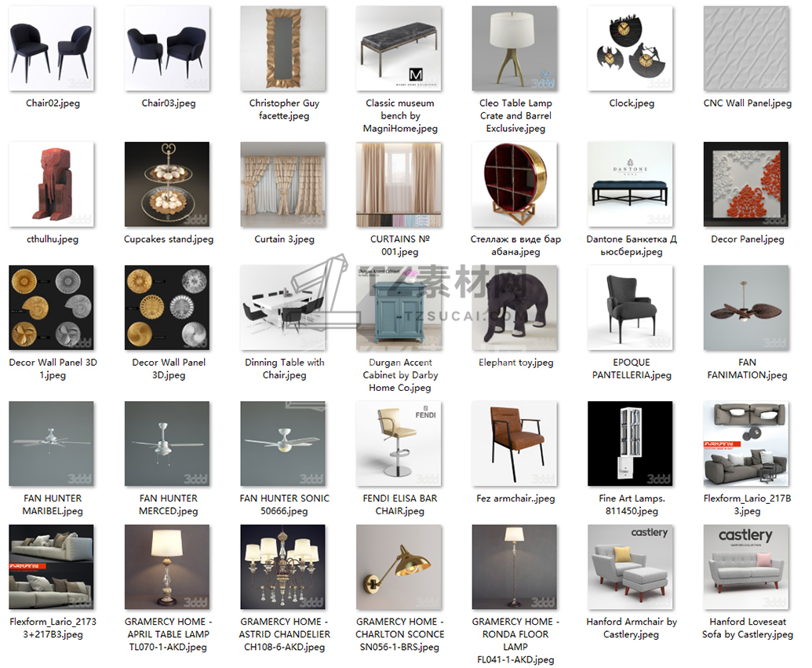This screenshot has height=668, width=812.
Task: Click the file name 'CNC Wall Panel.jpeg'
Action: [747, 103]
